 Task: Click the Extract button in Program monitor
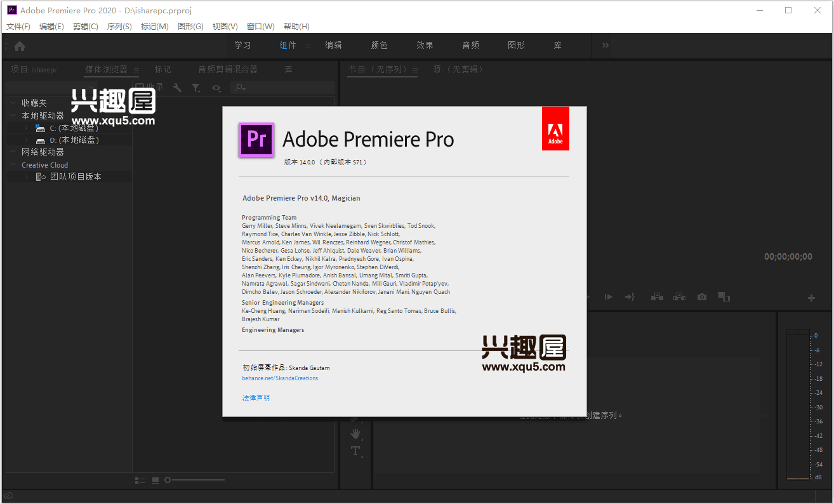[679, 297]
